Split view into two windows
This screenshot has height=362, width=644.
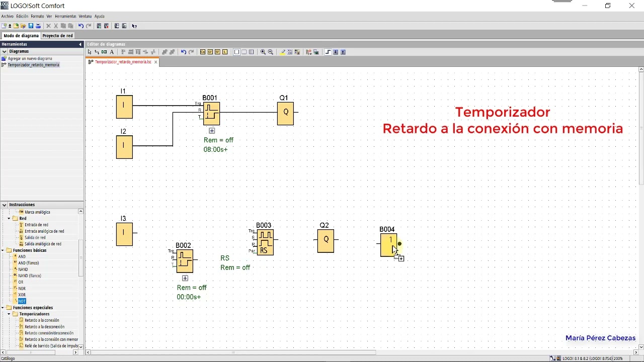[244, 52]
